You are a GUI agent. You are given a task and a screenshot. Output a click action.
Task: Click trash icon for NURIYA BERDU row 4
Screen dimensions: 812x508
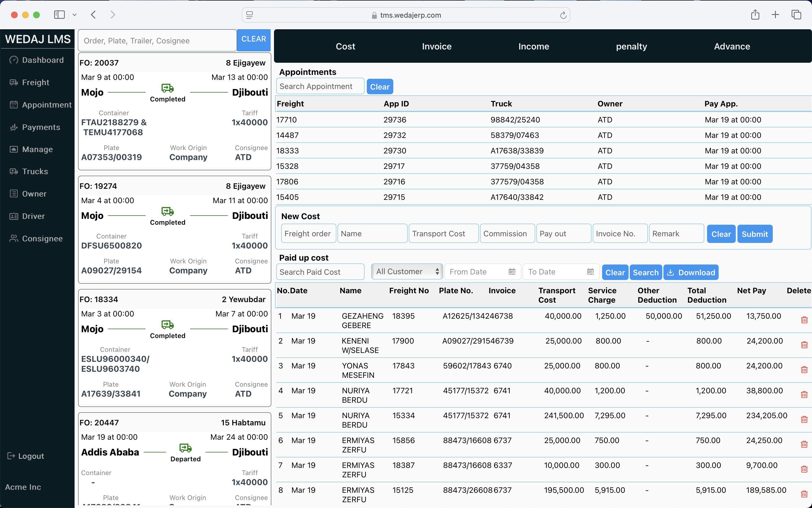pos(804,394)
